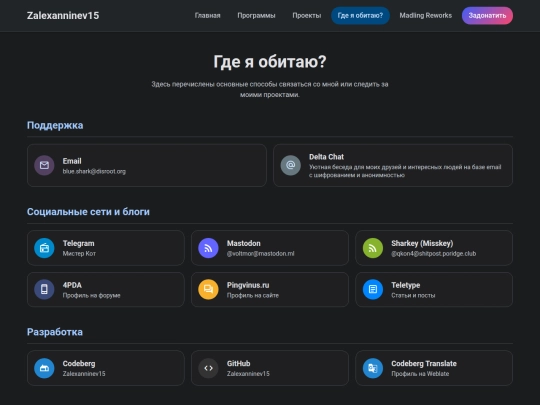Open Madling Reworks in the navigation
Screen dimensions: 540x405
[426, 15]
